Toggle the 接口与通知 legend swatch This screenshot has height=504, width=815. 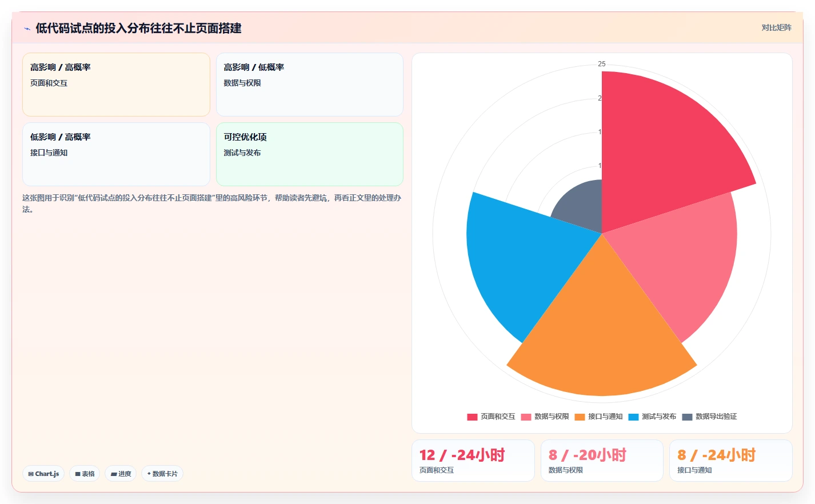coord(580,417)
